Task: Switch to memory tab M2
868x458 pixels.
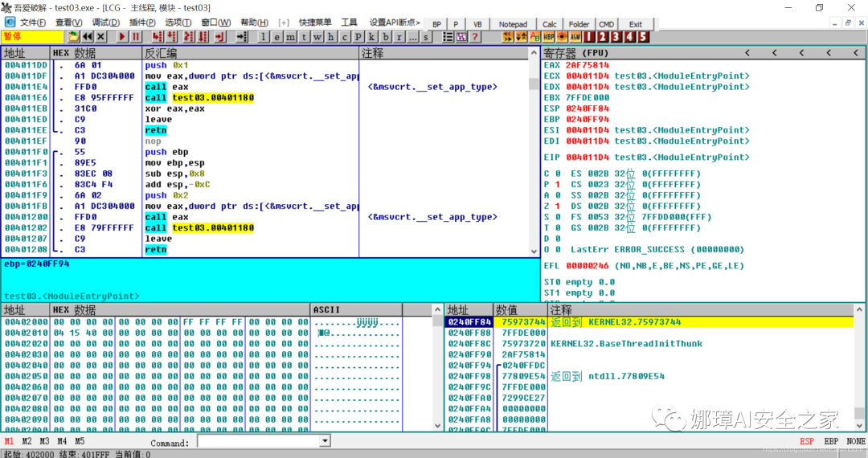Action: click(x=27, y=441)
